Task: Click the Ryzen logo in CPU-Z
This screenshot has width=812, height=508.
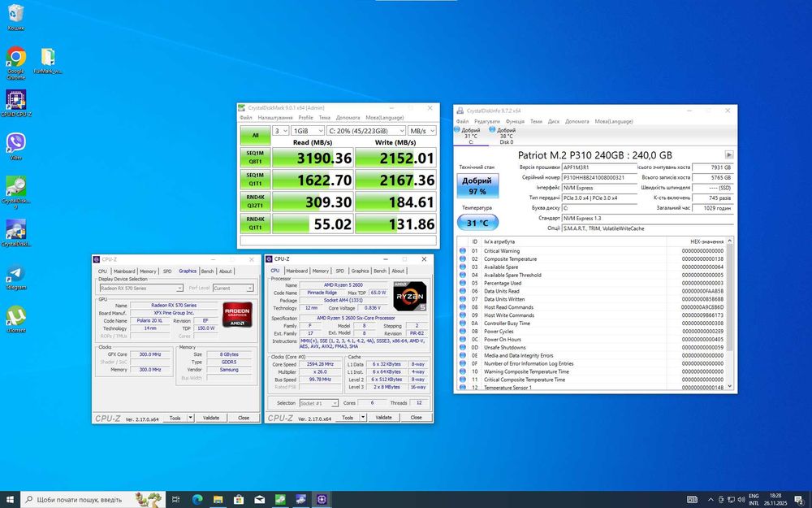Action: [409, 296]
